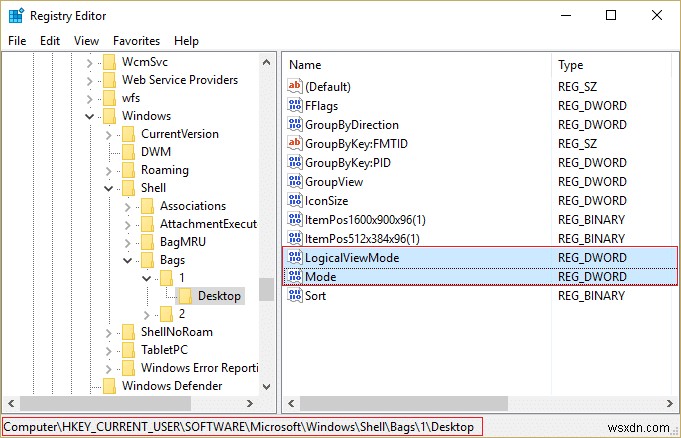Open the Edit menu
The height and width of the screenshot is (438, 681).
click(x=50, y=41)
